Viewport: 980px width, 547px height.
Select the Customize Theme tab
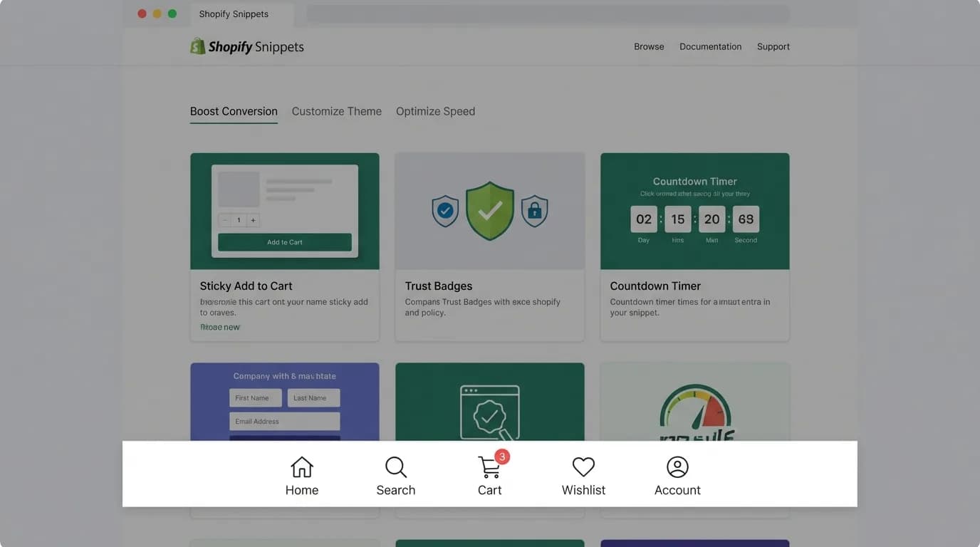(337, 111)
